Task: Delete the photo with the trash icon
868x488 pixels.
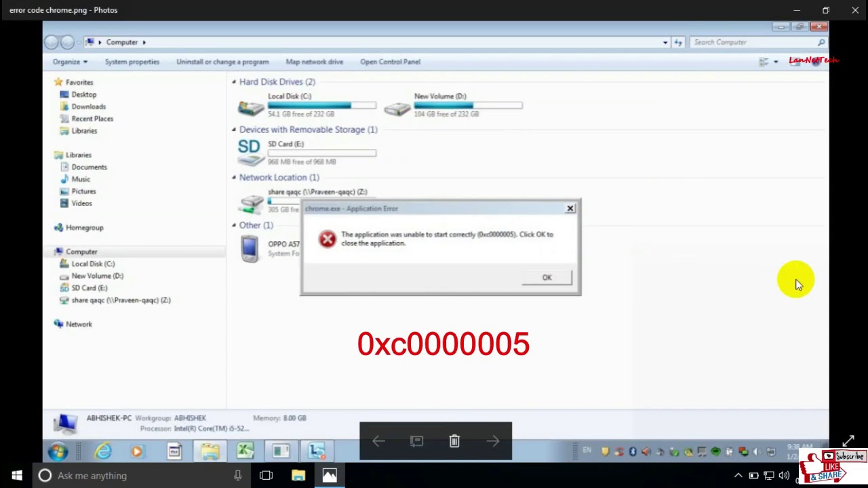Action: click(x=454, y=441)
